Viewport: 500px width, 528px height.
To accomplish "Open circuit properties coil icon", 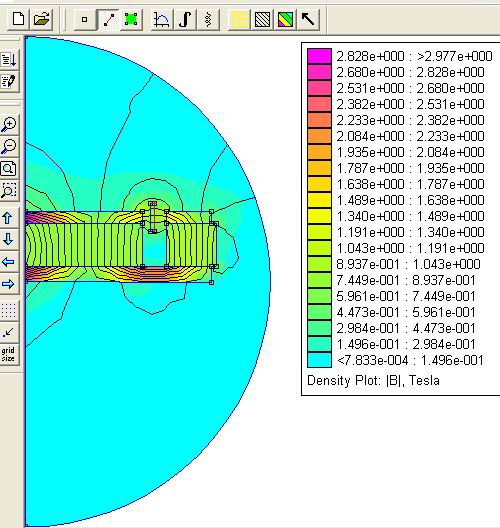I will click(x=208, y=20).
